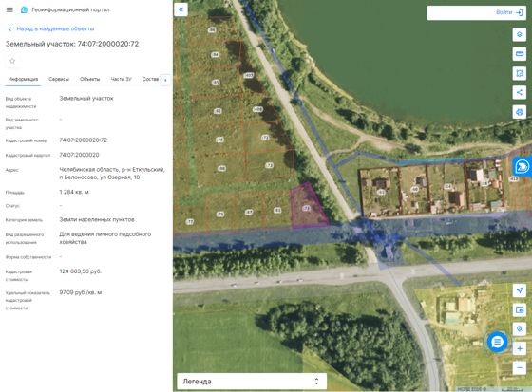Zoom in on the map

(x=520, y=348)
